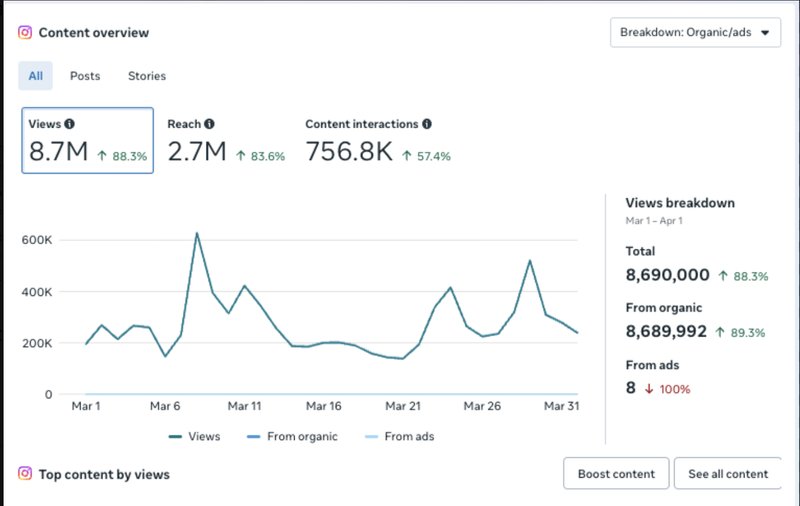Click the dropdown arrow in Breakdown selector
This screenshot has width=800, height=506.
(765, 33)
